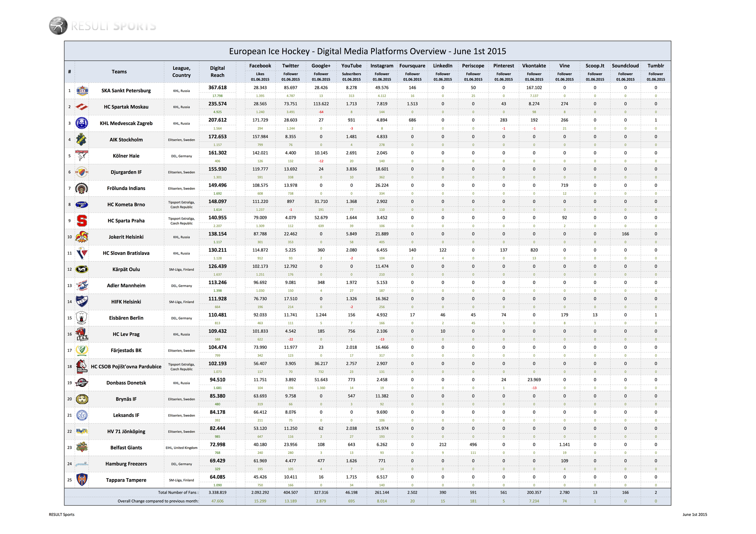Click the HC Sparta Praha red S logo
This screenshot has width=756, height=534.
pos(82,221)
